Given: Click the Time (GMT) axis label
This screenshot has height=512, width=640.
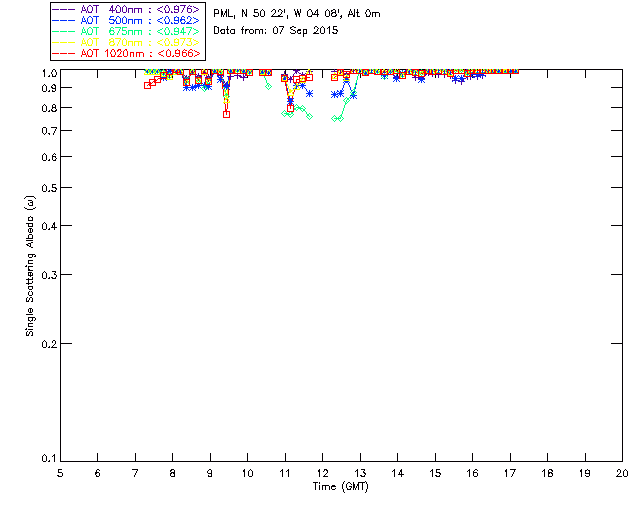Looking at the screenshot, I should 340,487.
